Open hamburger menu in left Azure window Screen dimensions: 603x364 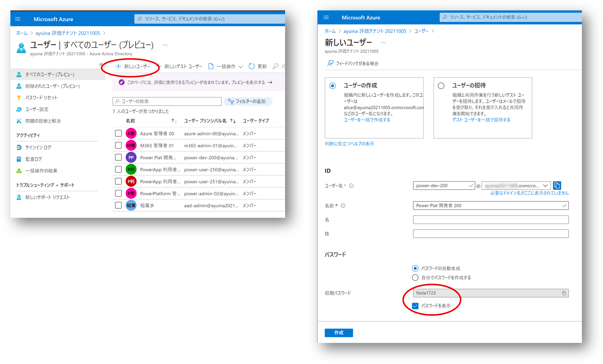tap(18, 19)
